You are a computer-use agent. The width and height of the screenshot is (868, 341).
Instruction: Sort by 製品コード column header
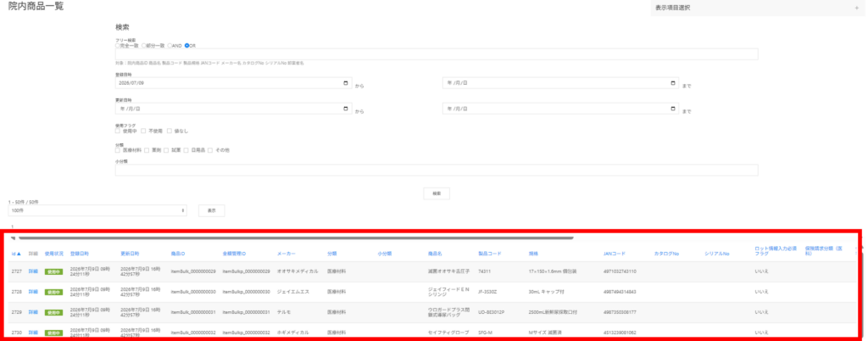[x=490, y=254]
